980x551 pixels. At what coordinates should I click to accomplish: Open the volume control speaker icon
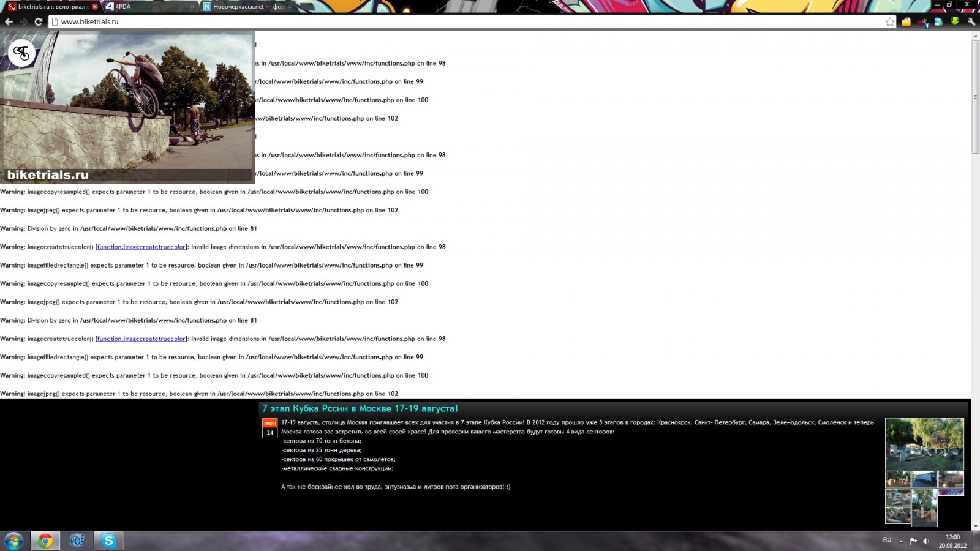925,541
